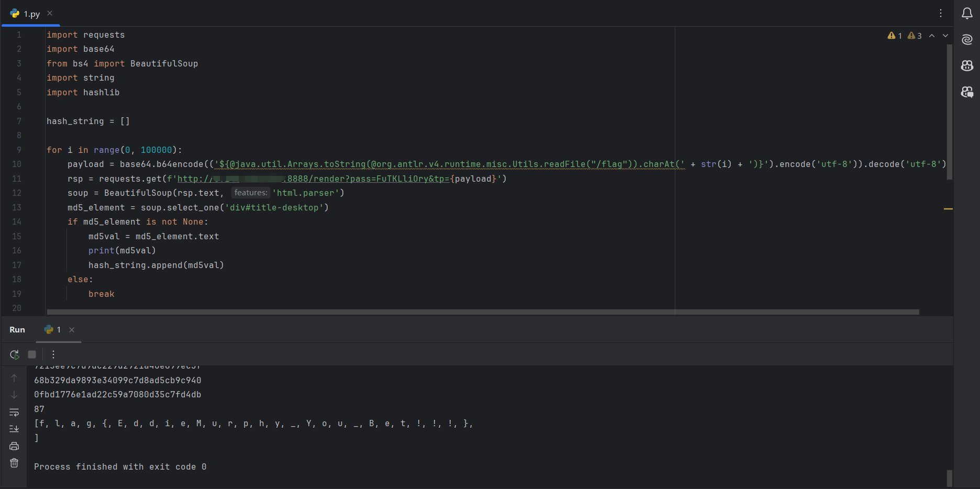Screen dimensions: 980x489
Task: Click the flag character list output line
Action: coord(254,424)
